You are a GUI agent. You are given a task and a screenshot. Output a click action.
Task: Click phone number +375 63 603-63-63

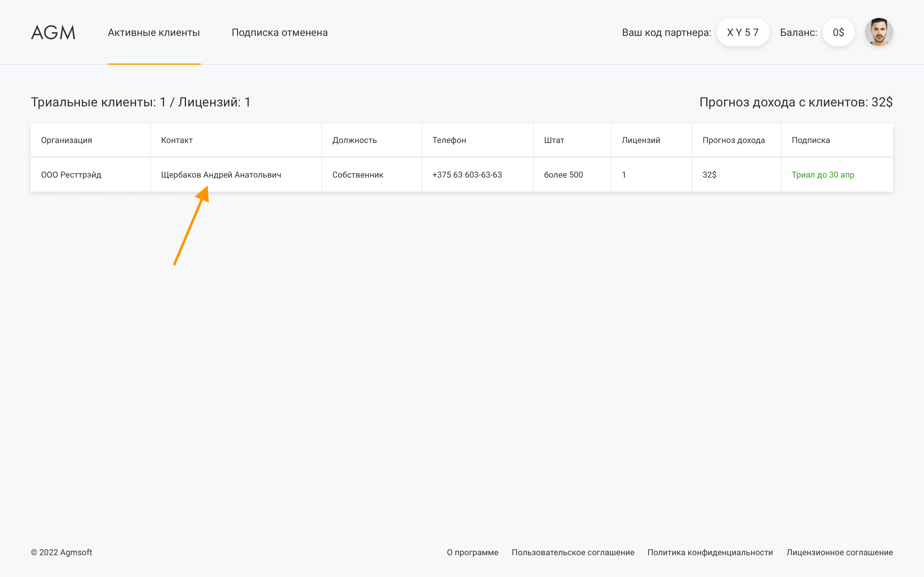[467, 175]
